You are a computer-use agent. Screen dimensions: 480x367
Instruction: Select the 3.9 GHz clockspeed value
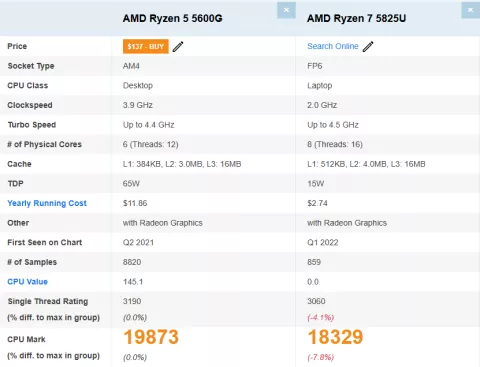[138, 105]
